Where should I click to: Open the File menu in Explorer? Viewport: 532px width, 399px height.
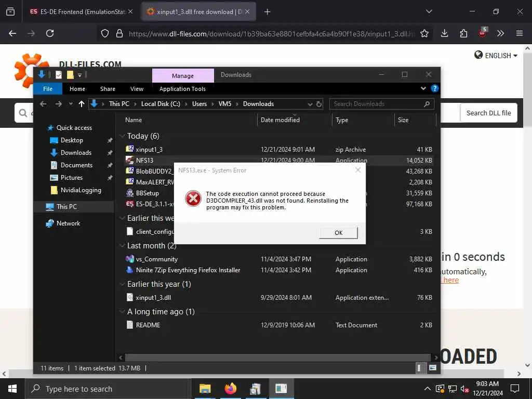pos(48,89)
